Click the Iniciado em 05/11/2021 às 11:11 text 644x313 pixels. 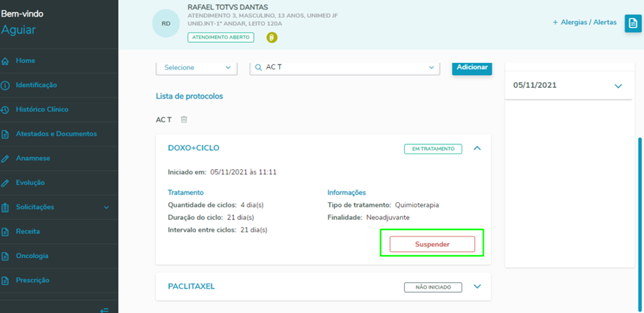223,172
